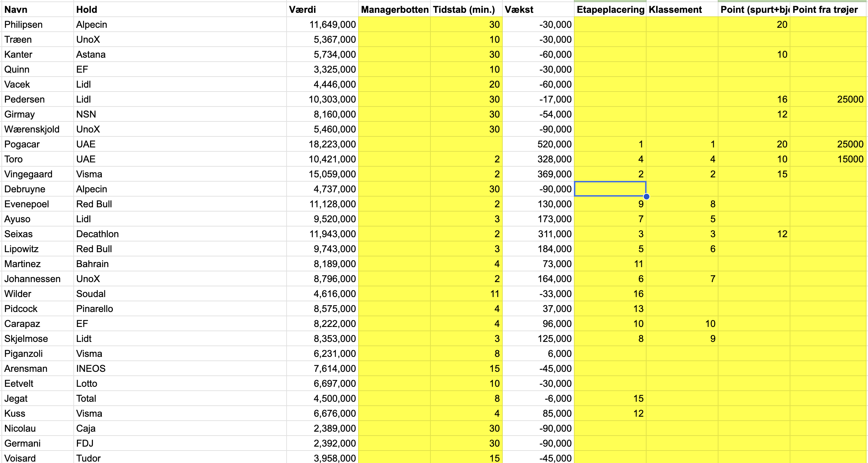Select growth cell 520,000 in Pogacar row
Image resolution: width=868 pixels, height=463 pixels.
[x=538, y=144]
